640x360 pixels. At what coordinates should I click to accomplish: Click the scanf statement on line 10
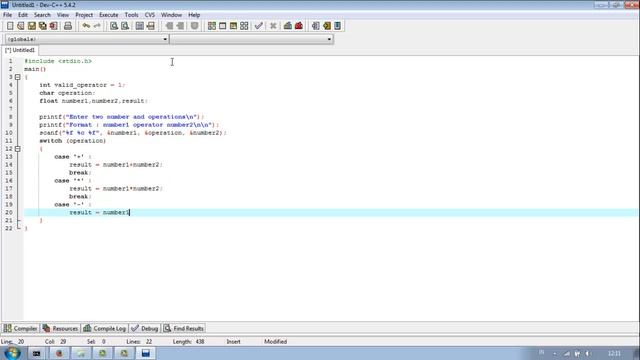(133, 133)
